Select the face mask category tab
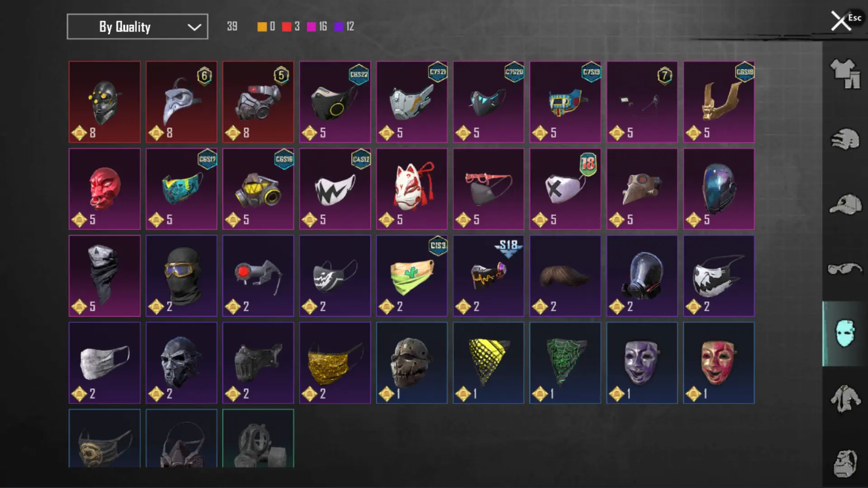 (x=844, y=333)
